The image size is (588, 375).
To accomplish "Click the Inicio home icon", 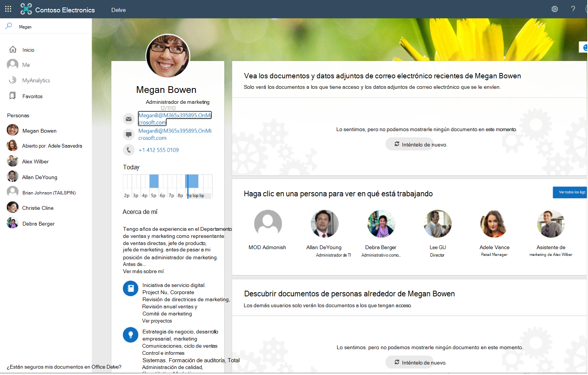I will (13, 49).
